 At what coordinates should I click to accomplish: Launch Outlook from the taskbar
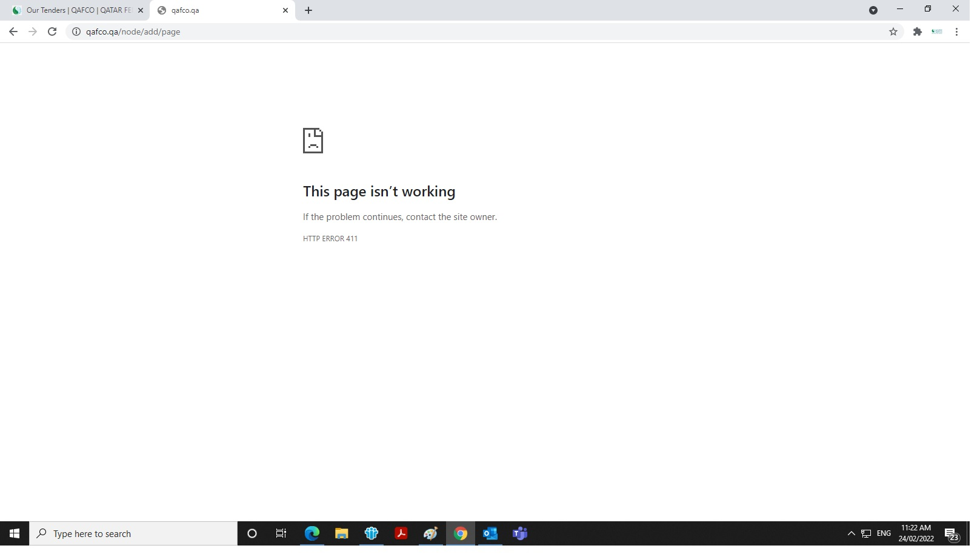pos(490,533)
